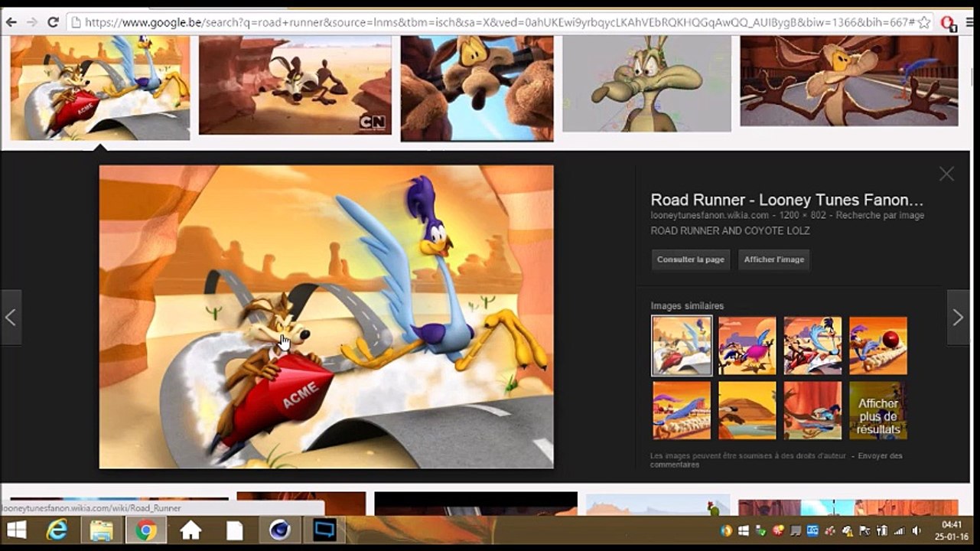Open the Windows Start button
The width and height of the screenshot is (980, 551).
pos(17,530)
